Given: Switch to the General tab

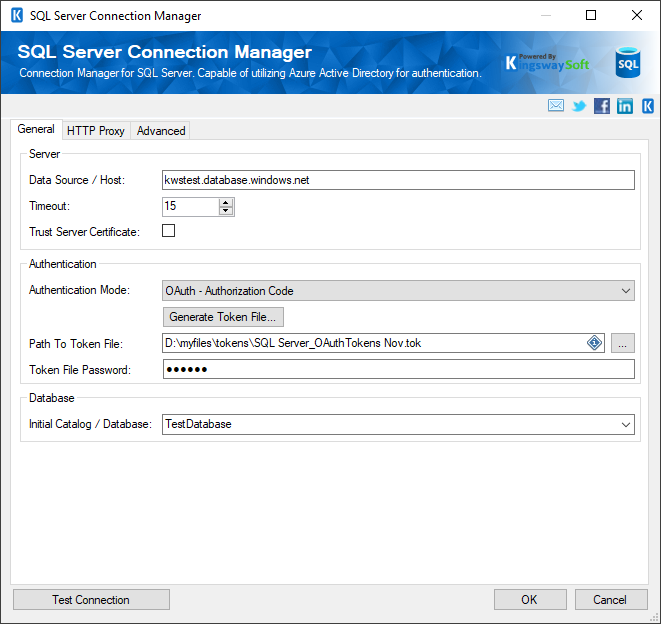Looking at the screenshot, I should (36, 129).
